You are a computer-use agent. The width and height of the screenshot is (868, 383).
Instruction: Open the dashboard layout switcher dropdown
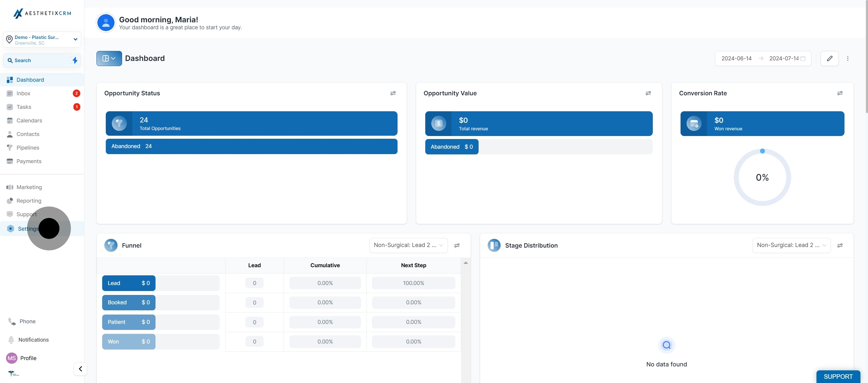click(x=109, y=59)
